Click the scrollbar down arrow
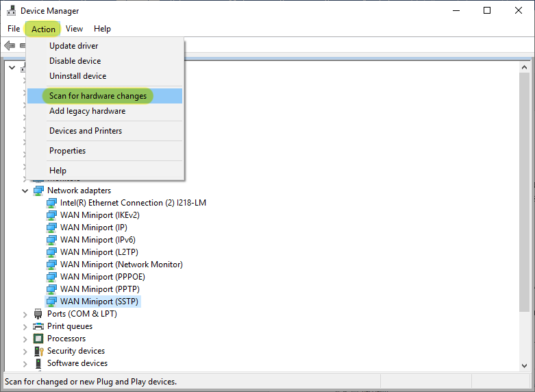 pyautogui.click(x=525, y=366)
